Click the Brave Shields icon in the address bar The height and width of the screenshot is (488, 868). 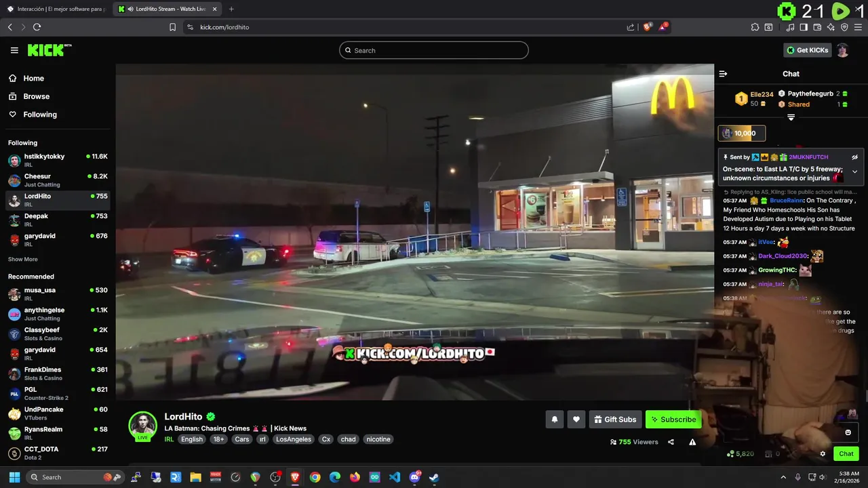tap(648, 27)
